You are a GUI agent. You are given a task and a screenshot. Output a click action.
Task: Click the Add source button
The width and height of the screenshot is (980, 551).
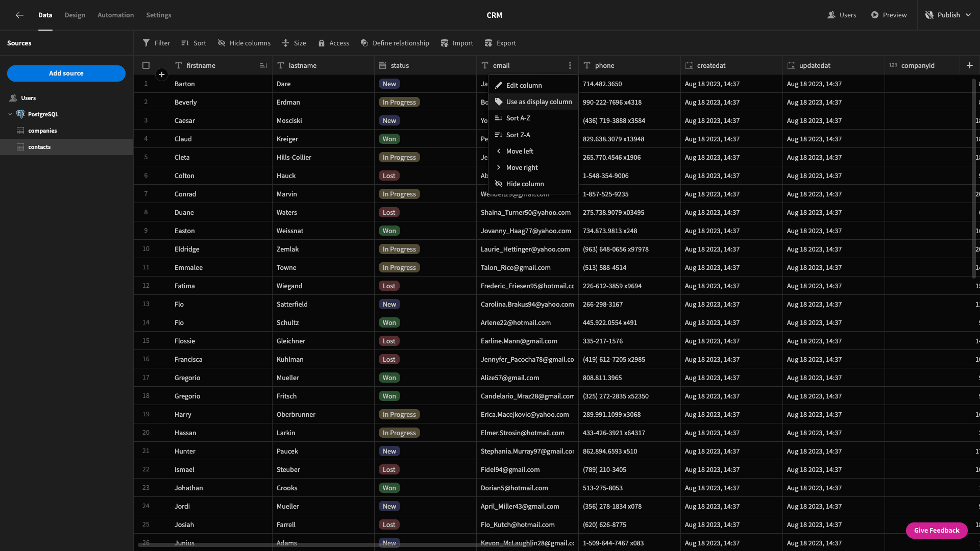[66, 72]
